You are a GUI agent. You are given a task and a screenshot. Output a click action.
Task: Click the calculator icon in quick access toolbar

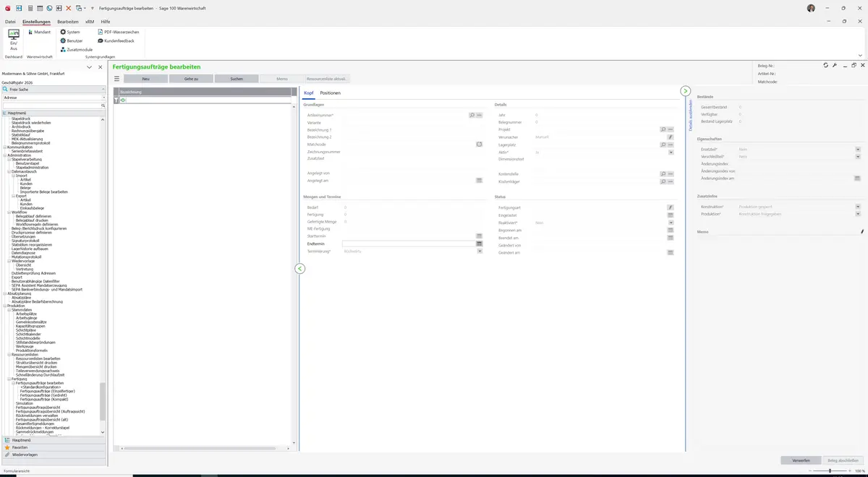click(29, 8)
